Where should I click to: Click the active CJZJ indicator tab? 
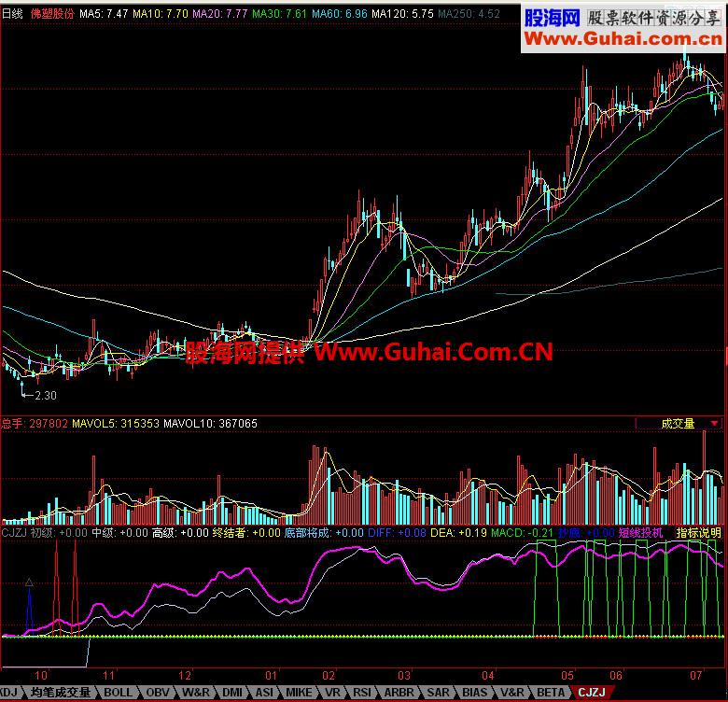(x=592, y=693)
